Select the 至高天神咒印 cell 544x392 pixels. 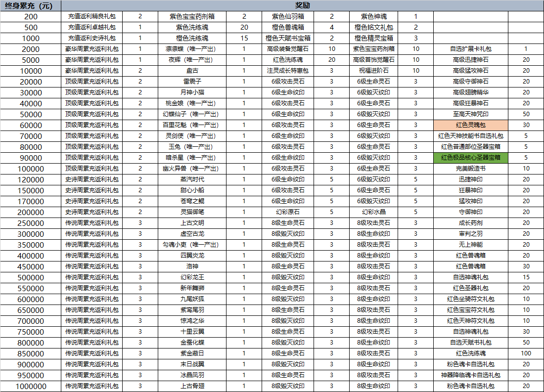tap(470, 114)
